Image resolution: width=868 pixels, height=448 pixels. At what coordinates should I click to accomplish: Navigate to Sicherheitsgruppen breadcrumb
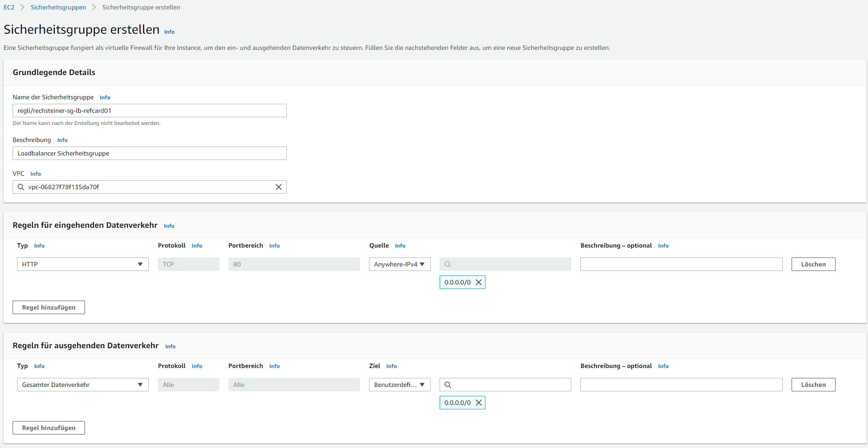[x=58, y=7]
